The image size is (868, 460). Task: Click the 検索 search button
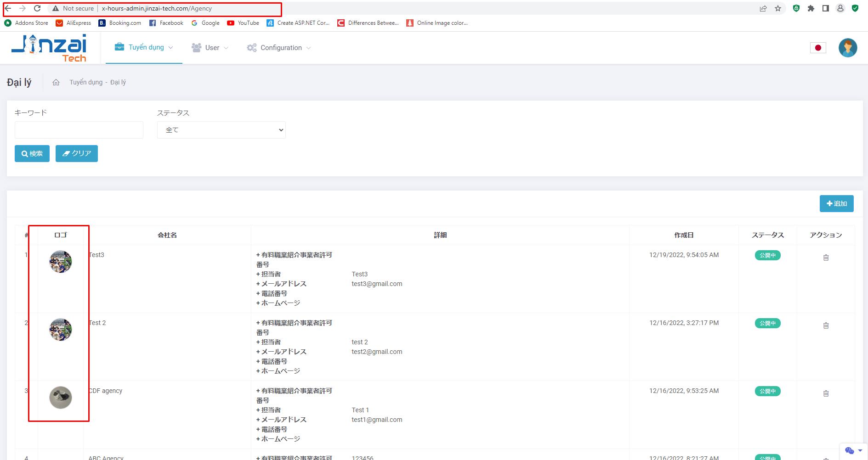click(x=32, y=153)
